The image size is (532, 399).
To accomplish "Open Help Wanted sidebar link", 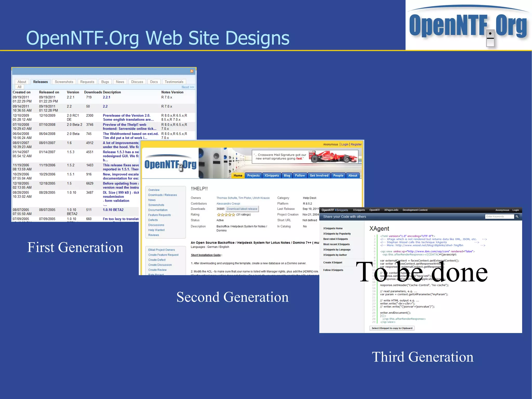I will (156, 230).
